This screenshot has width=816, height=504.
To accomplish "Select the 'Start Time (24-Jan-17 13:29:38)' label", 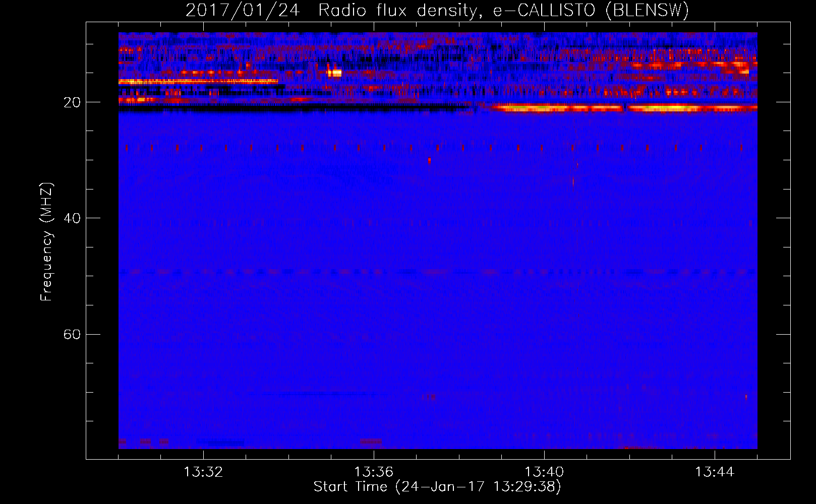I will 437,487.
